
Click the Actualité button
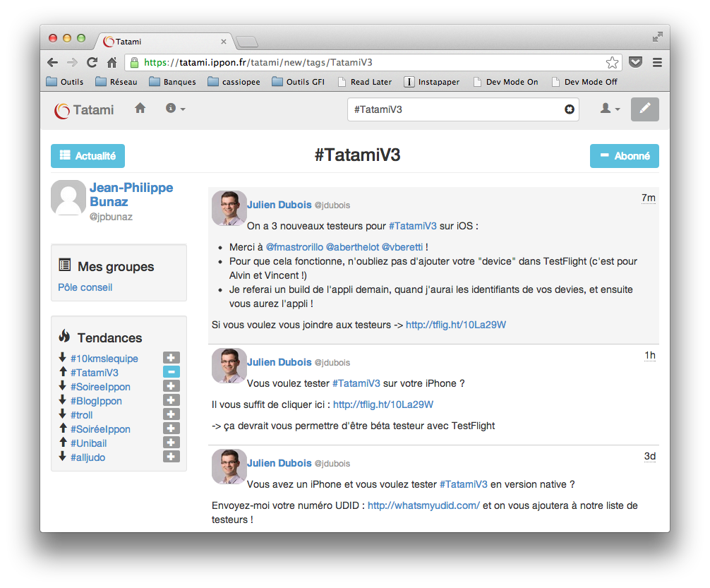click(88, 156)
